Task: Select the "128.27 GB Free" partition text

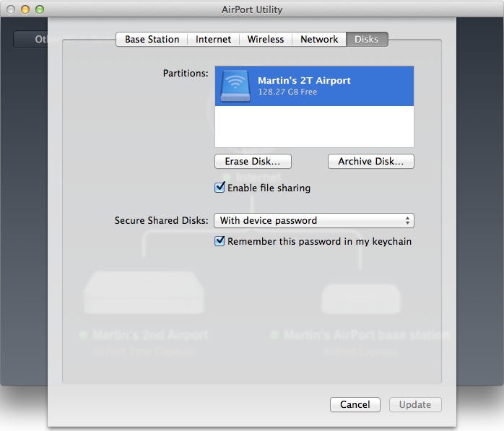Action: [x=287, y=92]
